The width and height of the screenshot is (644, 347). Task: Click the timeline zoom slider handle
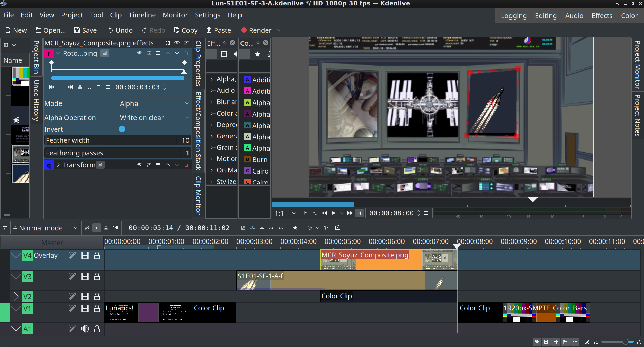625,342
